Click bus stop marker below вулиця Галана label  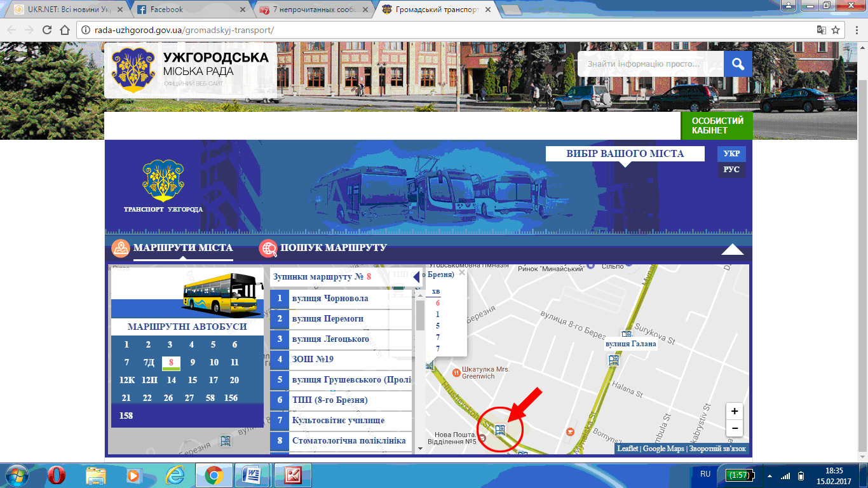pyautogui.click(x=613, y=360)
